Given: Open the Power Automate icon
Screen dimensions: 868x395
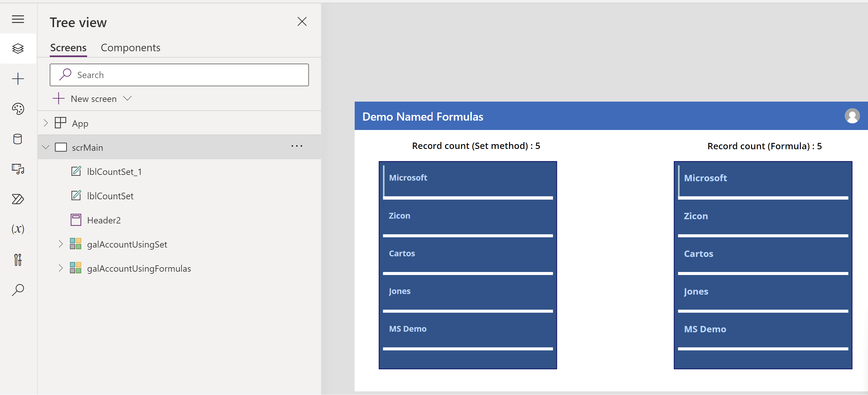Looking at the screenshot, I should point(18,199).
